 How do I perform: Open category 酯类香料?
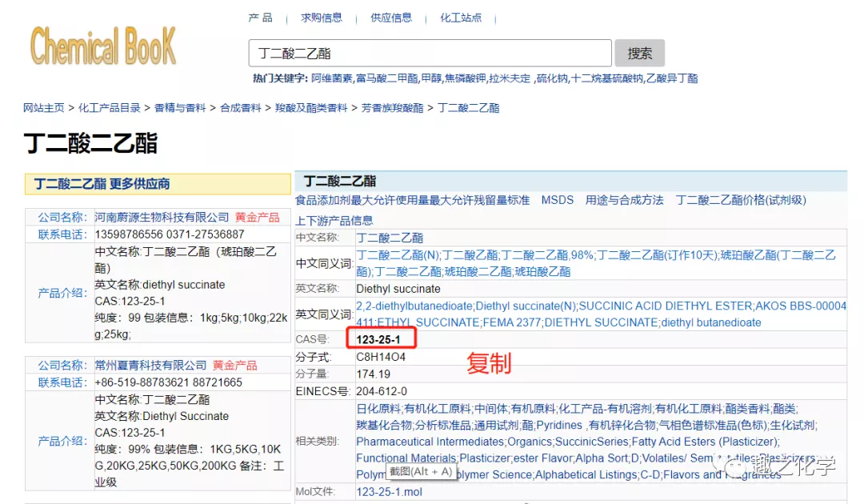click(x=747, y=408)
